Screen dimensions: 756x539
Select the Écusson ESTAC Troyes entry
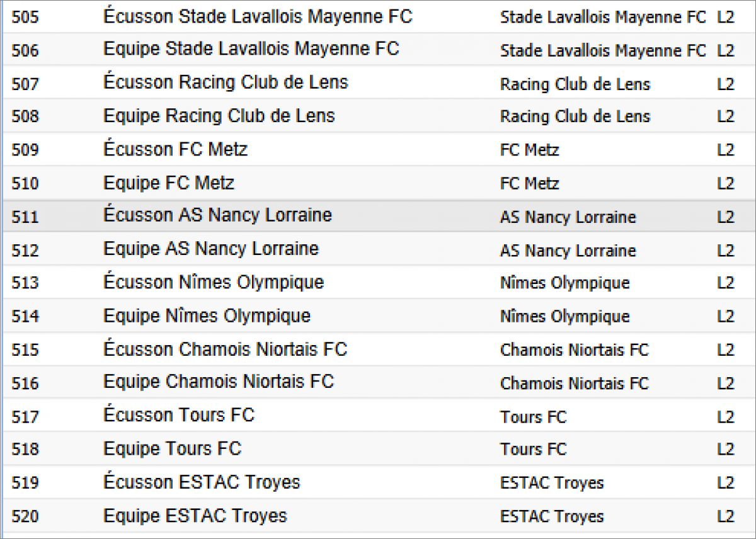202,482
